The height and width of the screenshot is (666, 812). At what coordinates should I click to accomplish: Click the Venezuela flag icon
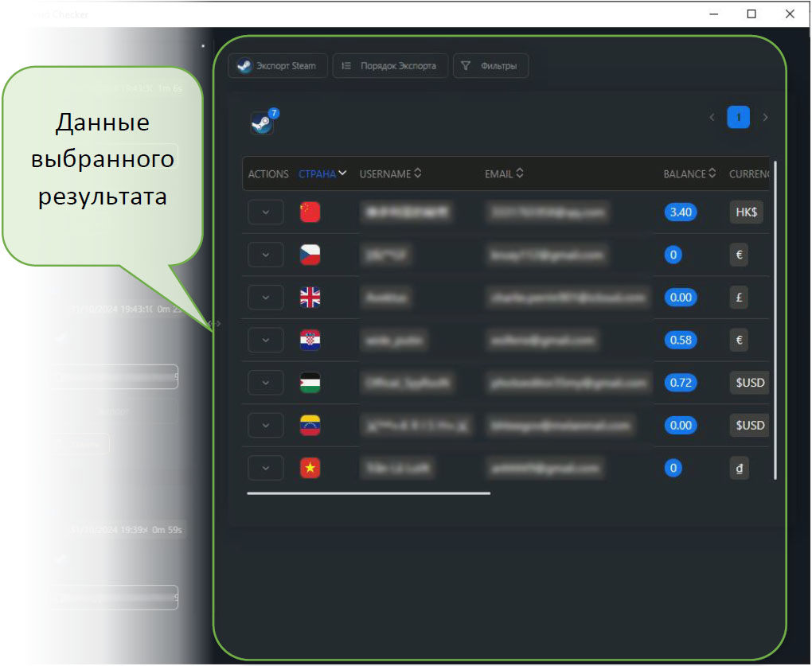point(310,426)
